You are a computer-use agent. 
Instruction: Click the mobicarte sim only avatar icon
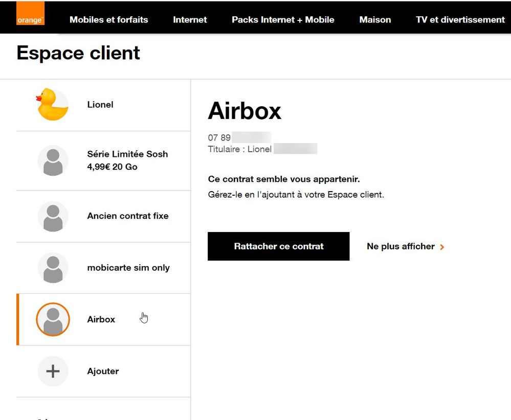pos(53,268)
